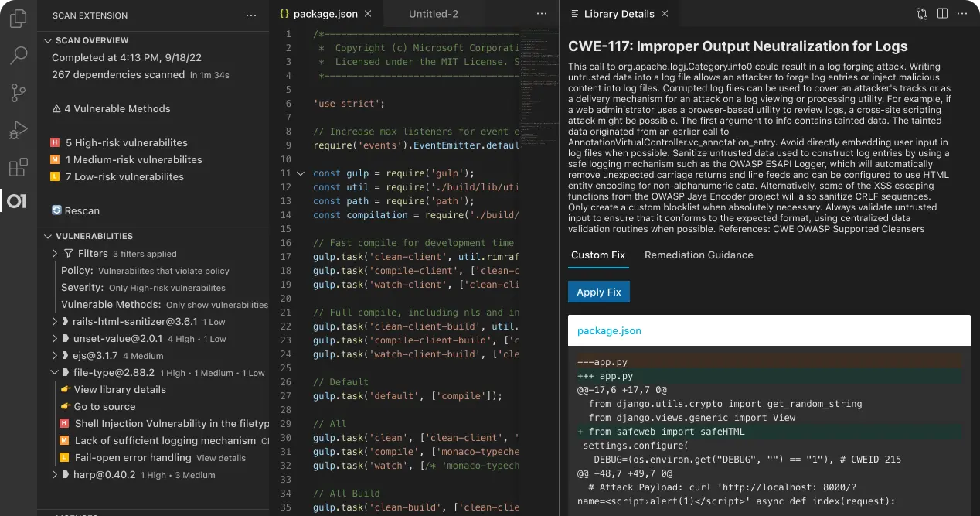Collapse the Vulnerabilities section

tap(48, 236)
